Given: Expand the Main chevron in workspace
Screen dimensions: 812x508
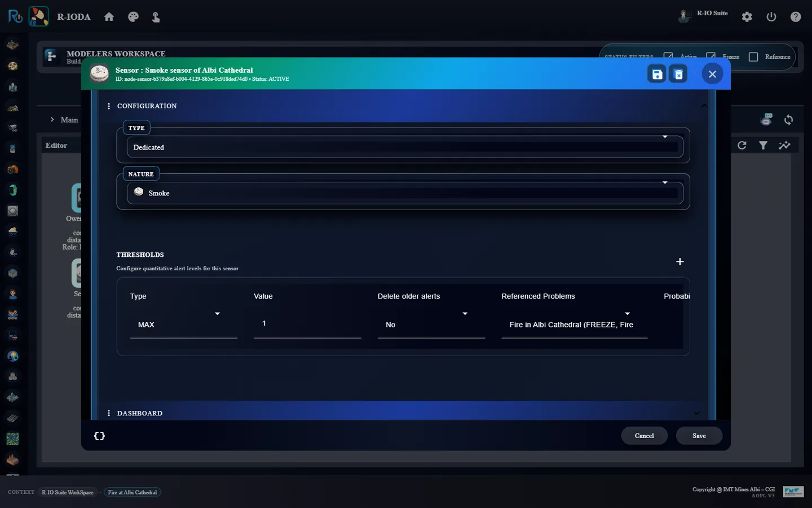Looking at the screenshot, I should tap(52, 120).
